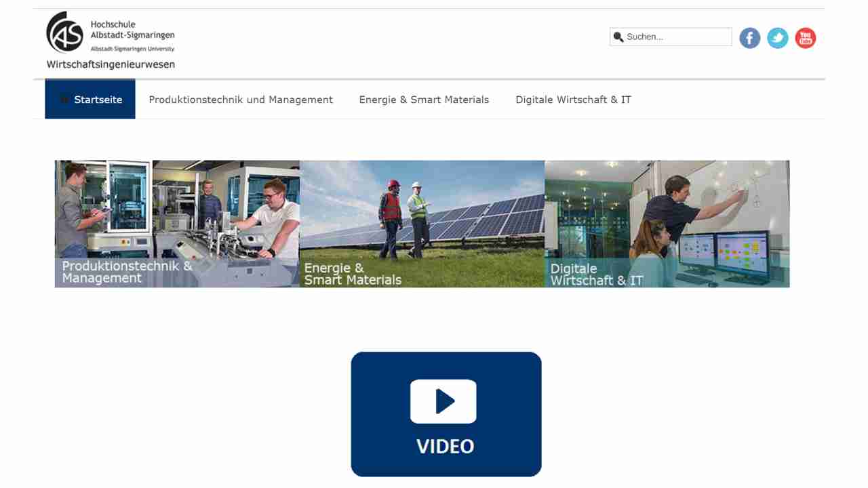Click the home icon beside Startseite

point(64,100)
